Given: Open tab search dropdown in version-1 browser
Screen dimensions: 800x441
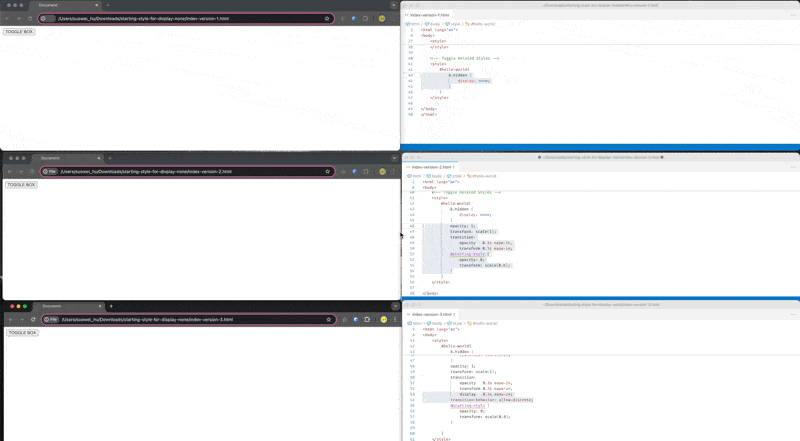Looking at the screenshot, I should point(393,5).
